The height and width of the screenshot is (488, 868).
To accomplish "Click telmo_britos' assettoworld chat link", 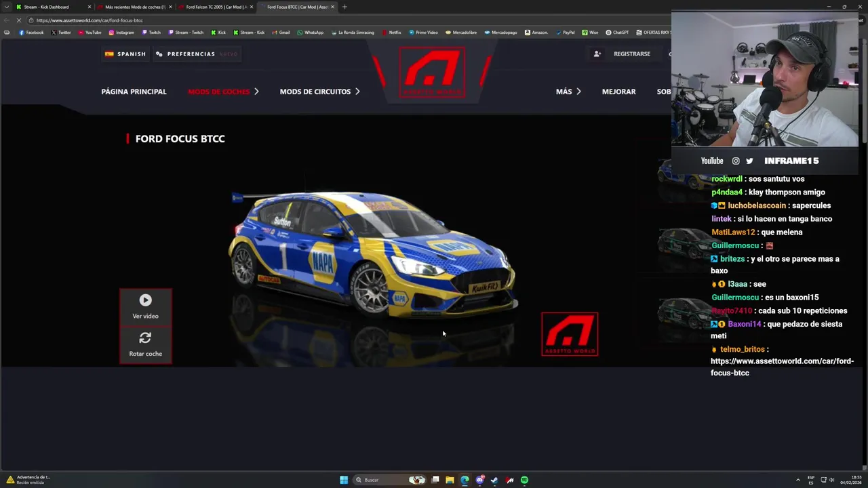I will point(782,367).
